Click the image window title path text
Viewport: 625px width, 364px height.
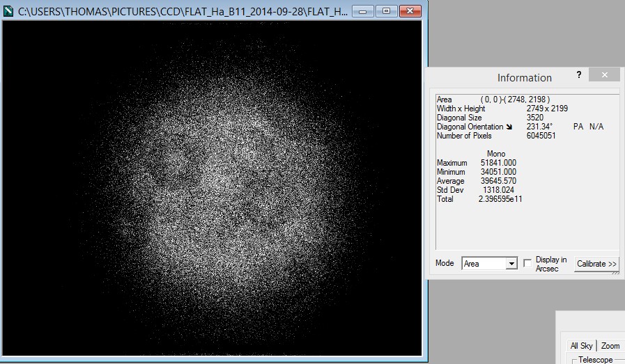[183, 12]
